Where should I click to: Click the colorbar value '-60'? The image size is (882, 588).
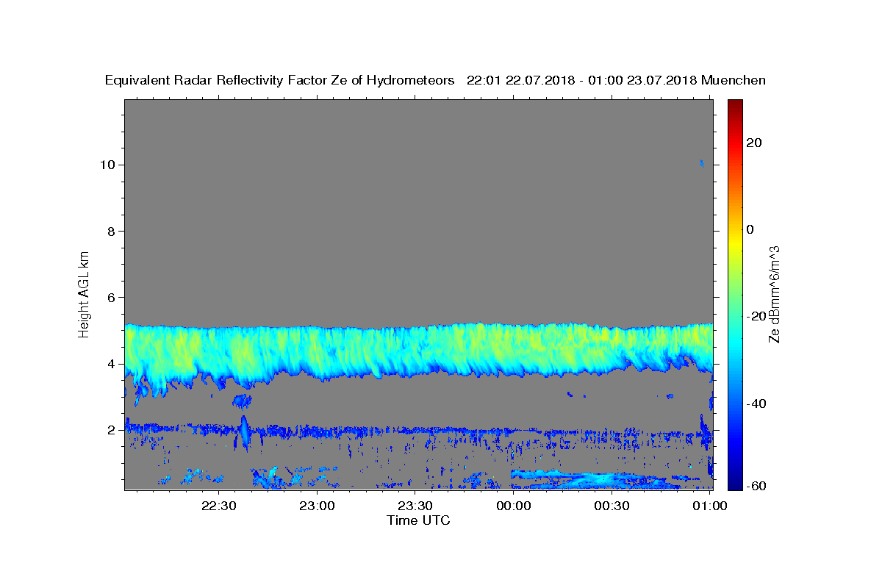756,486
